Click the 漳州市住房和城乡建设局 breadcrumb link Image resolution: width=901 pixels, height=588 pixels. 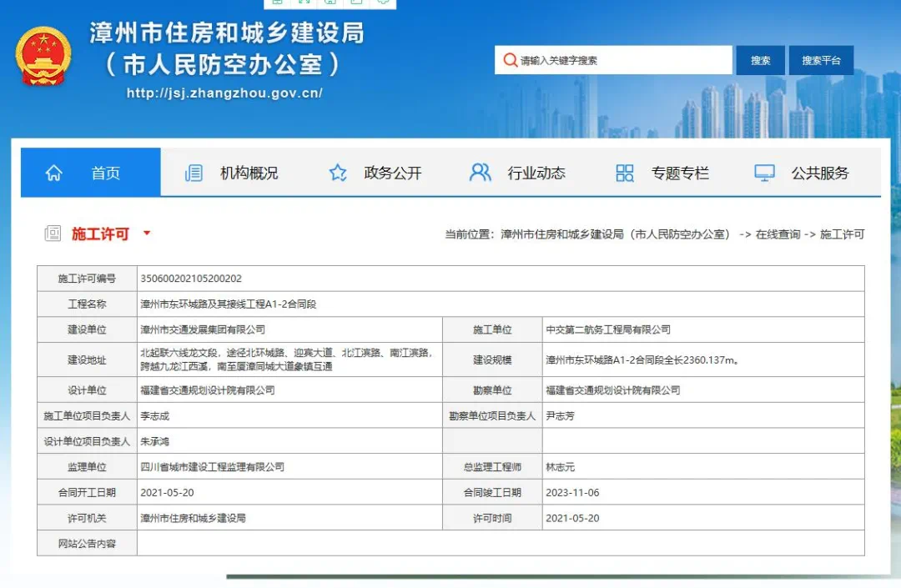(615, 234)
